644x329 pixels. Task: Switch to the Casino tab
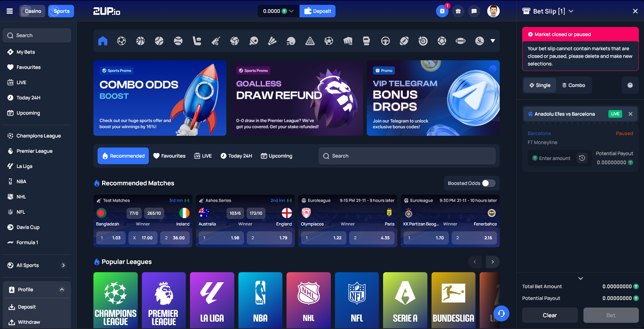tap(33, 11)
